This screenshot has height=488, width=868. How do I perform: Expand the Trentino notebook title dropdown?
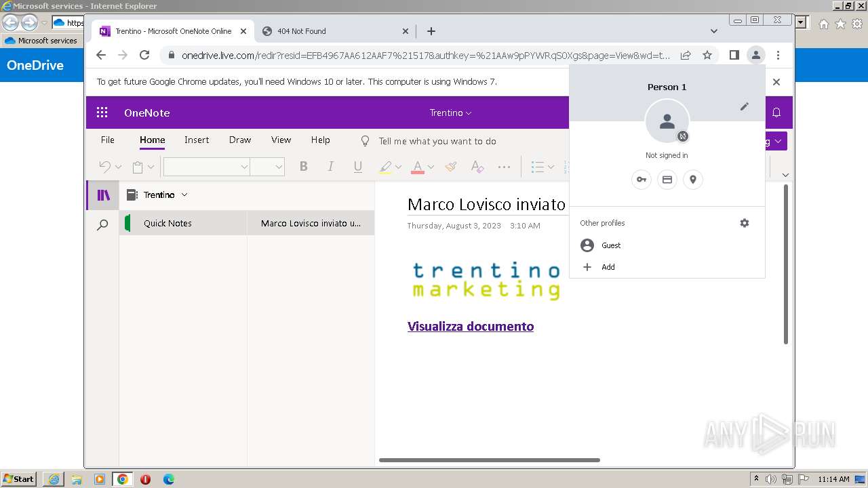(x=450, y=113)
